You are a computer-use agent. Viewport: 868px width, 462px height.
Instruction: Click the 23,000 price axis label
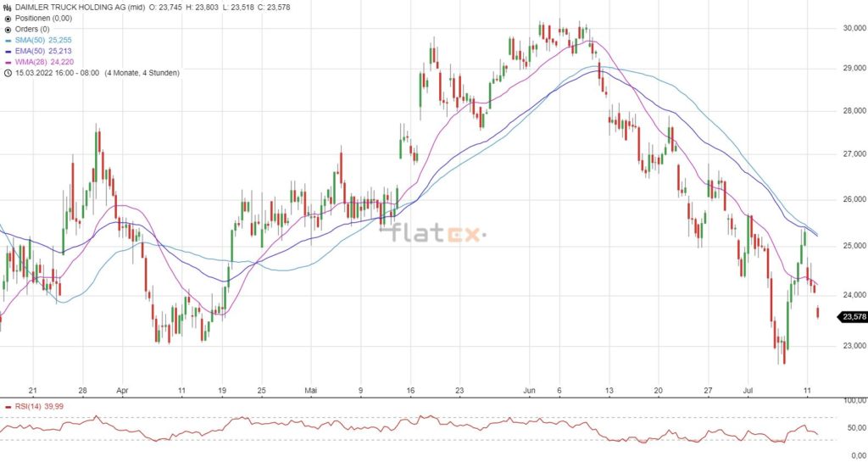(854, 345)
